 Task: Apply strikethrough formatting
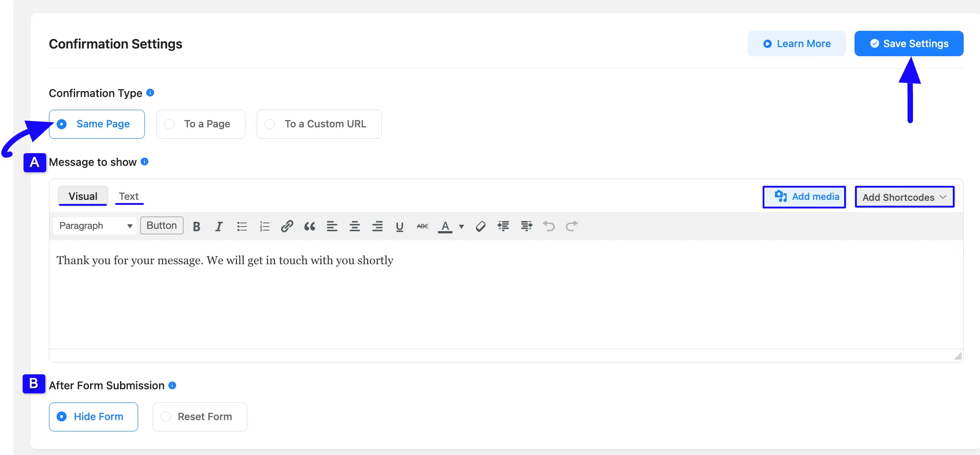pos(422,226)
